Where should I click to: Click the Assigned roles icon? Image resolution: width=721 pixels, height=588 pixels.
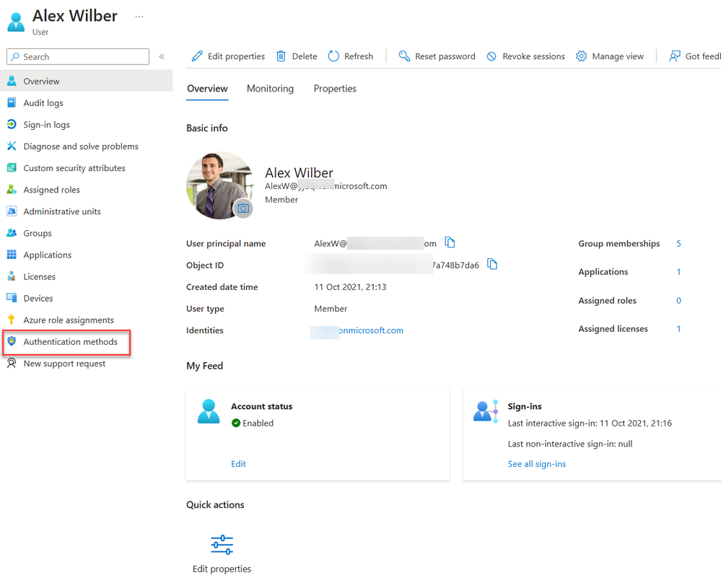click(x=12, y=190)
